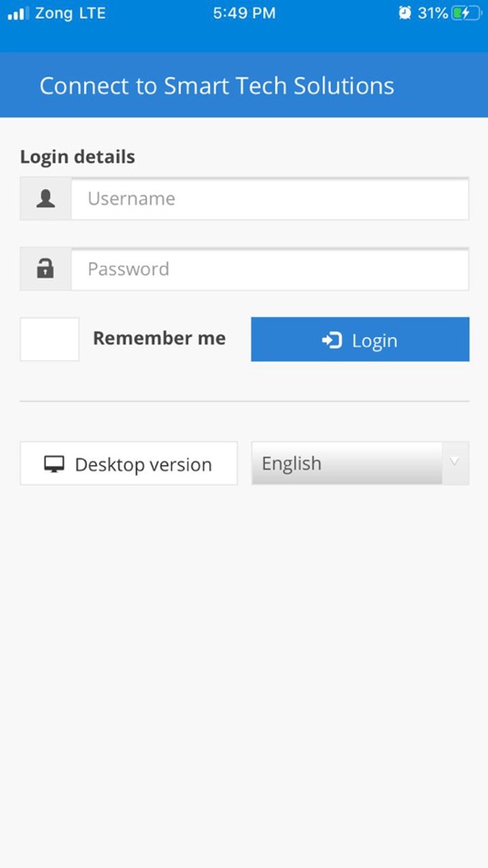Viewport: 488px width, 868px height.
Task: Tap the signal strength bars icon
Action: (x=18, y=14)
